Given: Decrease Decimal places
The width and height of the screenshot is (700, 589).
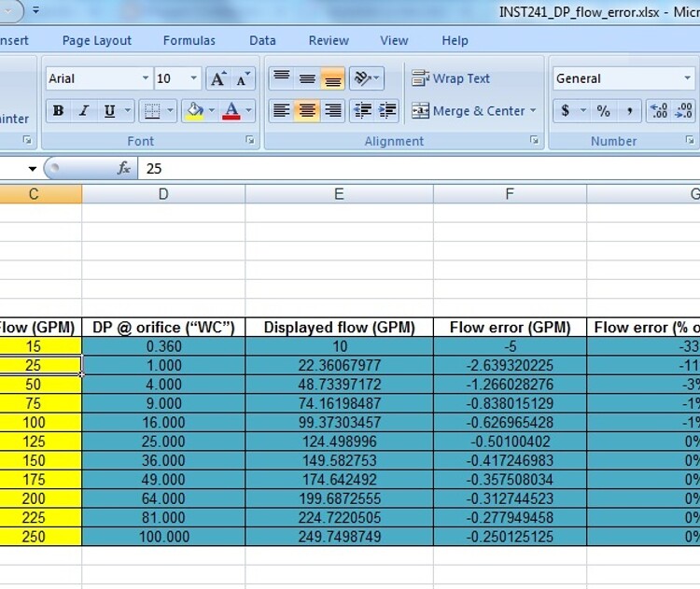Looking at the screenshot, I should coord(684,111).
